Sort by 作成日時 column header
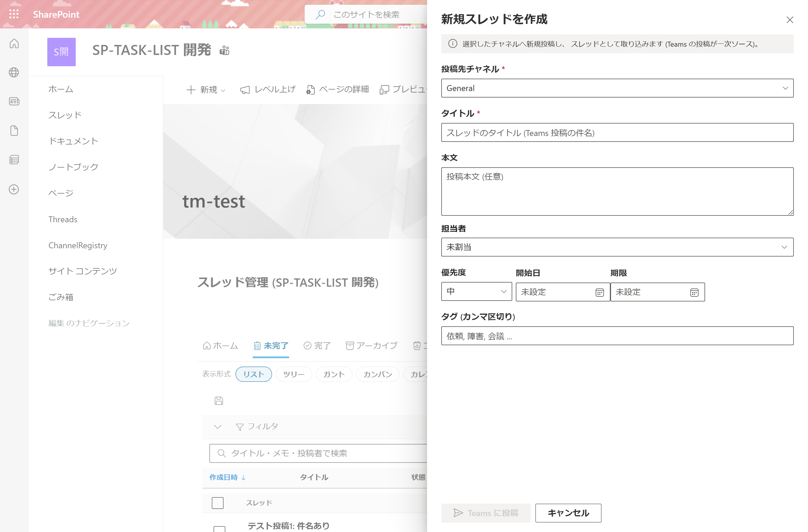 (223, 477)
